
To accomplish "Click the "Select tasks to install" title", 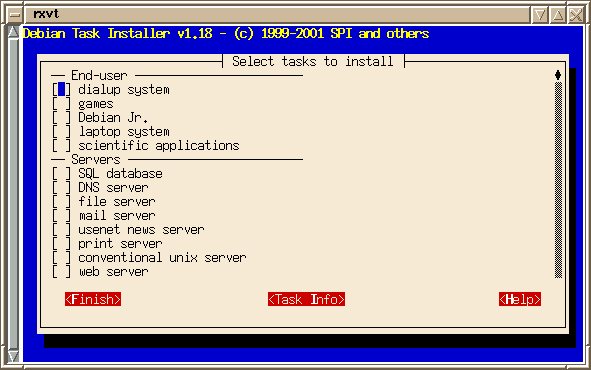I will click(313, 61).
